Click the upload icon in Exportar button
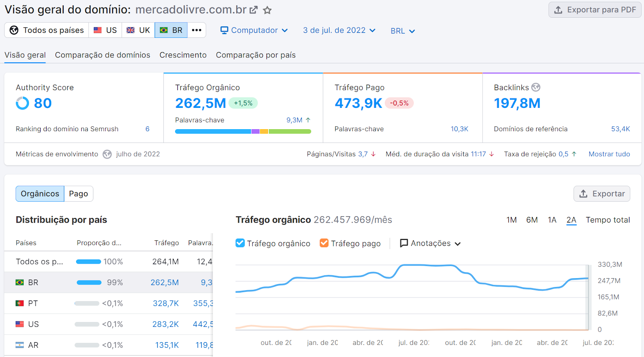The width and height of the screenshot is (644, 357). 583,194
